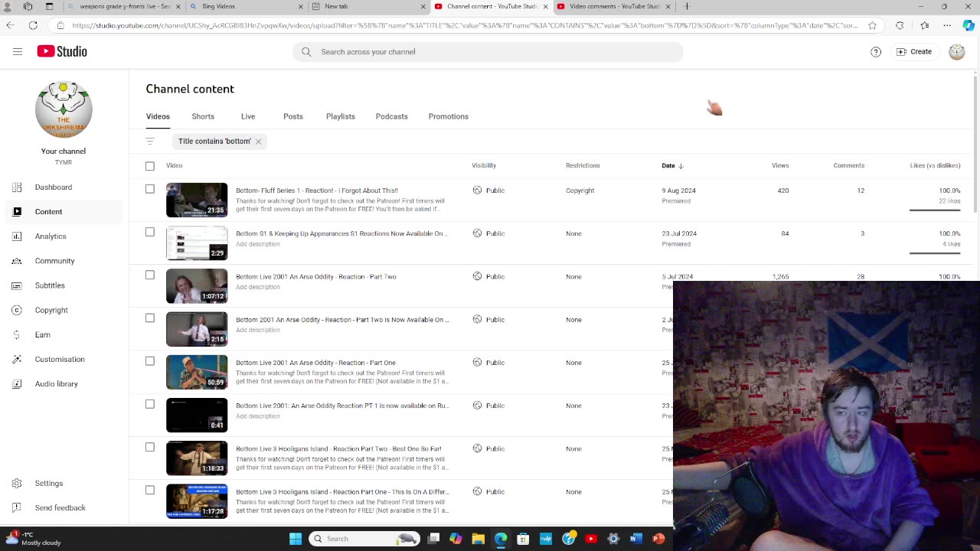Click the YouTube Studio logo
This screenshot has width=980, height=551.
(x=62, y=51)
